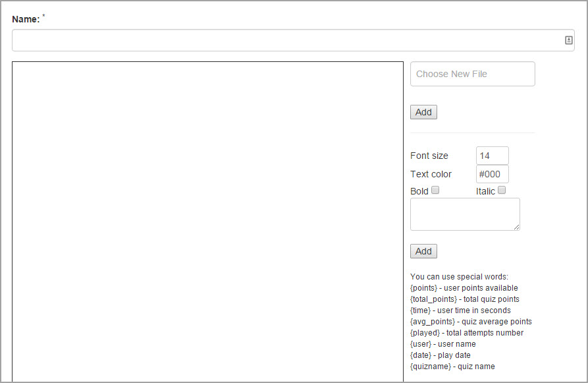Click the "{avg_points} - quiz average points" line
588x383 pixels.
(x=471, y=322)
